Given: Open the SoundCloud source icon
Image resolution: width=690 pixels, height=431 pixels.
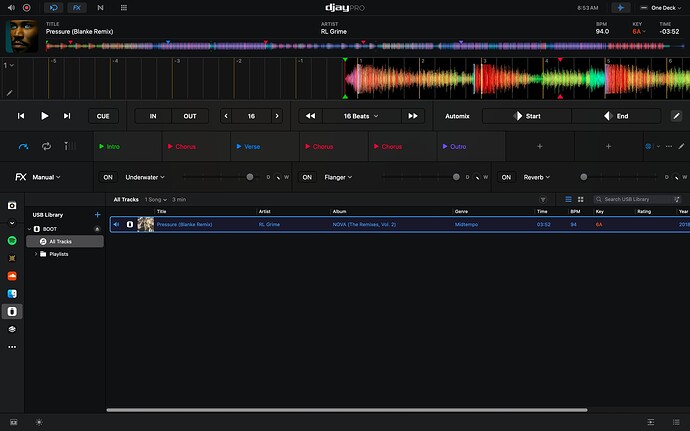Looking at the screenshot, I should point(12,276).
